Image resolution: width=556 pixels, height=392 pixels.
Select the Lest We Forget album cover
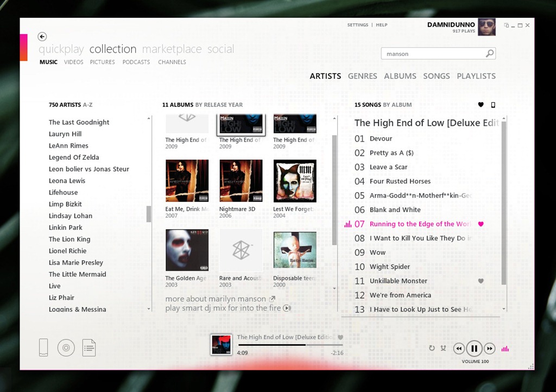295,181
